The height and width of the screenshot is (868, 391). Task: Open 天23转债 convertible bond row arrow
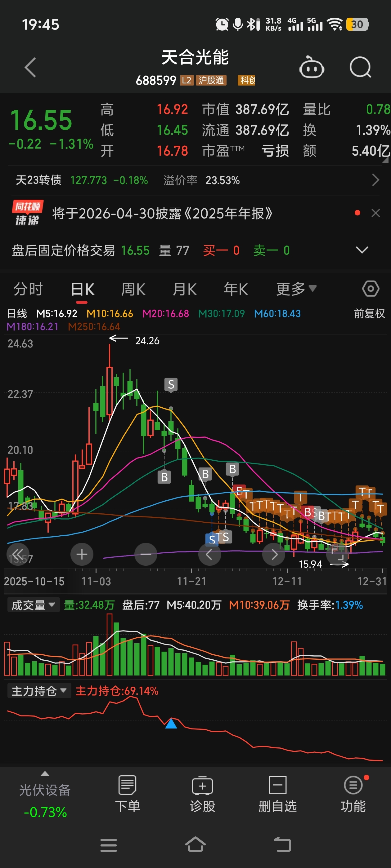[375, 180]
